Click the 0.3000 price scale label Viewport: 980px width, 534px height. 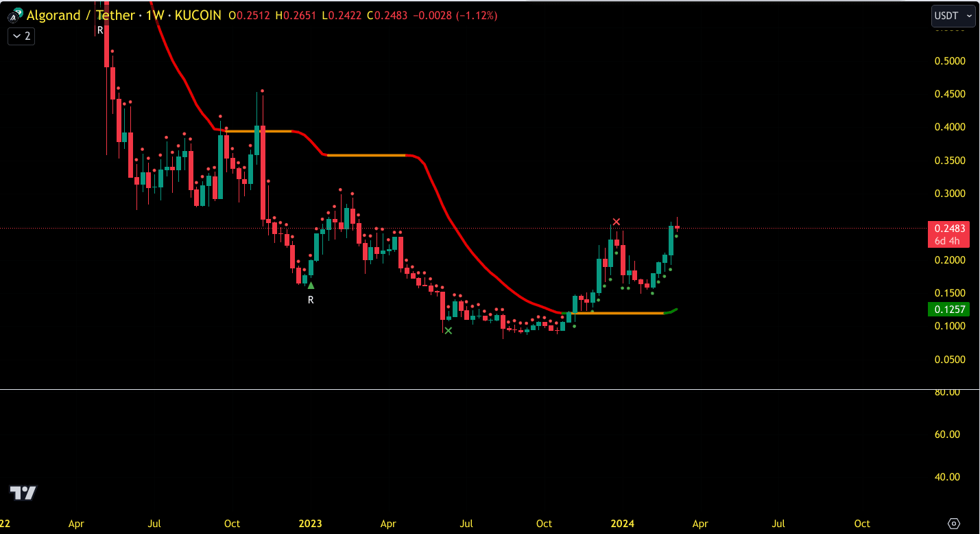(x=950, y=194)
